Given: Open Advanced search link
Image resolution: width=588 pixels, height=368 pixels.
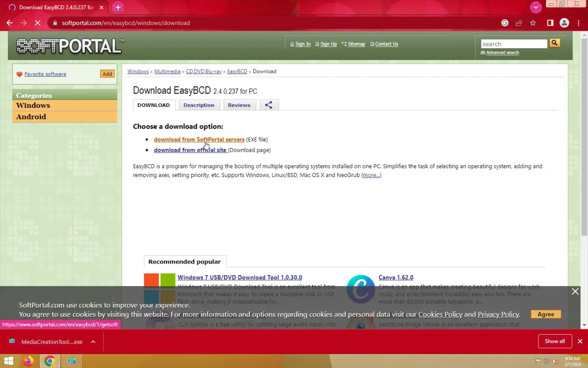Looking at the screenshot, I should (x=502, y=53).
